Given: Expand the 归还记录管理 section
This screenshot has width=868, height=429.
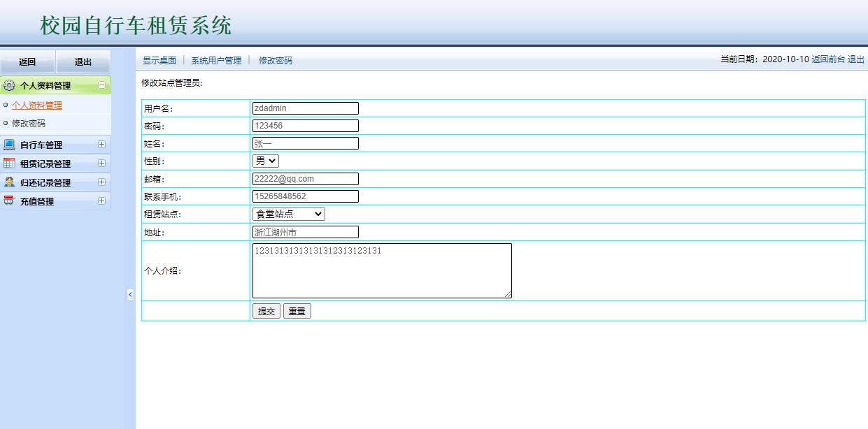Looking at the screenshot, I should pyautogui.click(x=101, y=182).
